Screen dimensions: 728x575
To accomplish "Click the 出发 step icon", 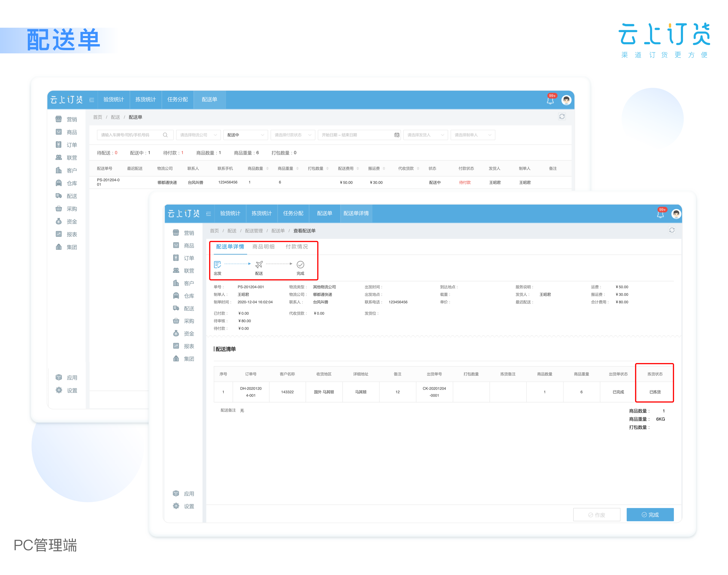I will click(x=217, y=265).
